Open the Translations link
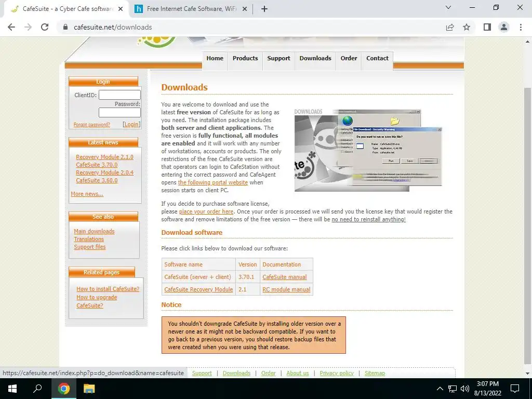Viewport: 532px width, 399px height. [89, 239]
